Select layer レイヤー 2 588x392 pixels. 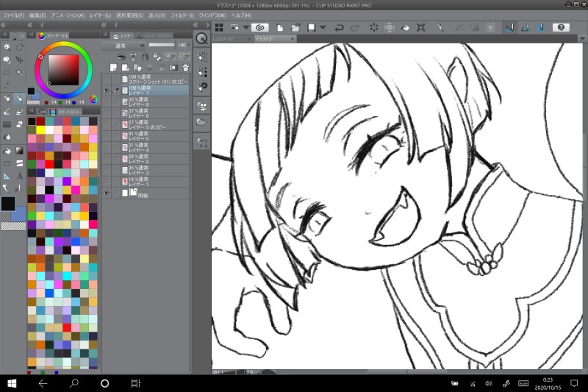coord(151,159)
